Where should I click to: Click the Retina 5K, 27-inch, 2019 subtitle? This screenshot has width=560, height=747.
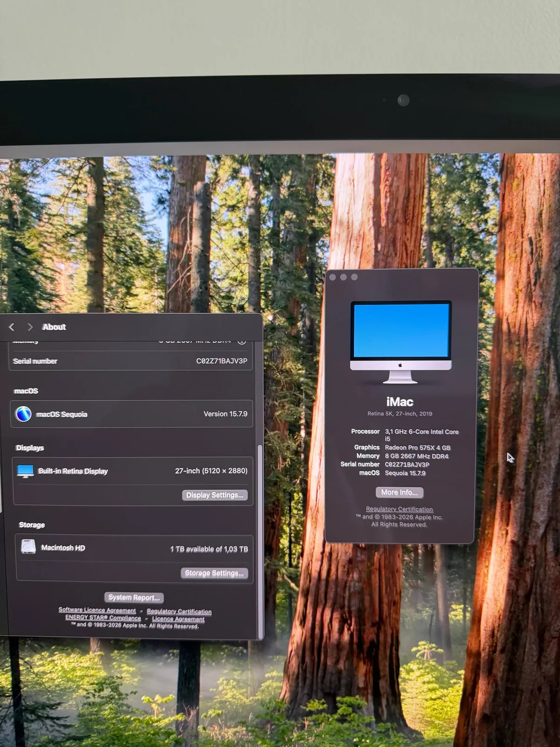pyautogui.click(x=400, y=414)
